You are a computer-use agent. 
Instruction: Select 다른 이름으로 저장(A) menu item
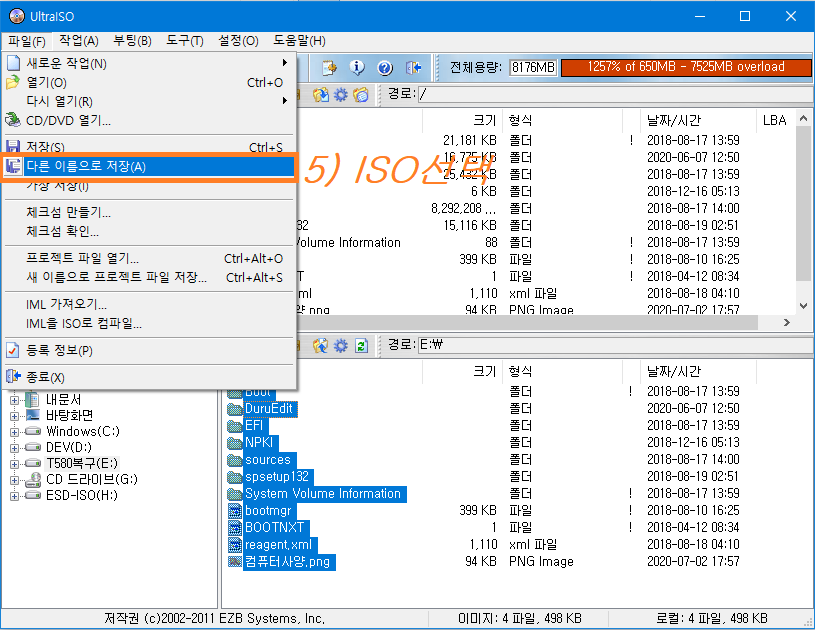click(x=149, y=166)
